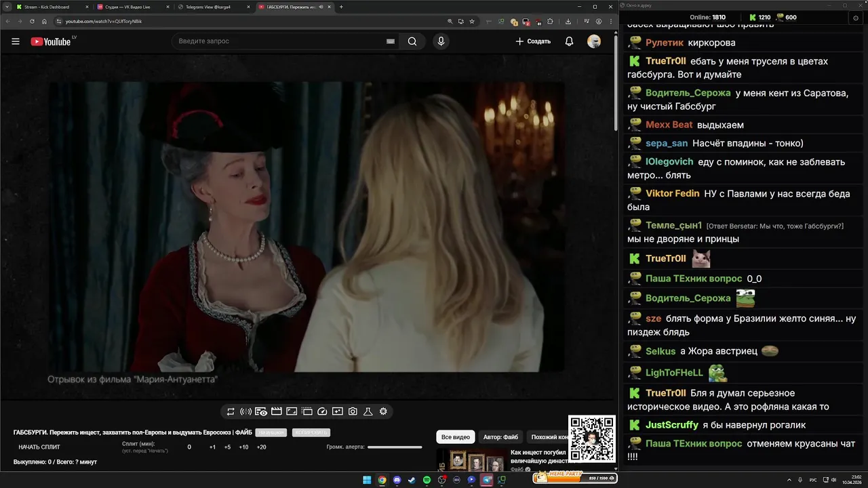Open the YouTube hamburger guide menu

coord(16,41)
